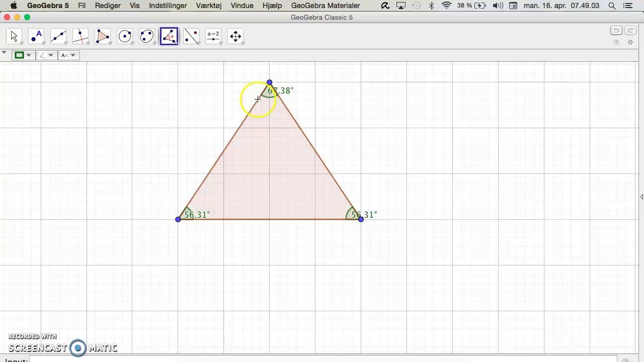Open the Apple menu
644x362 pixels.
(14, 6)
